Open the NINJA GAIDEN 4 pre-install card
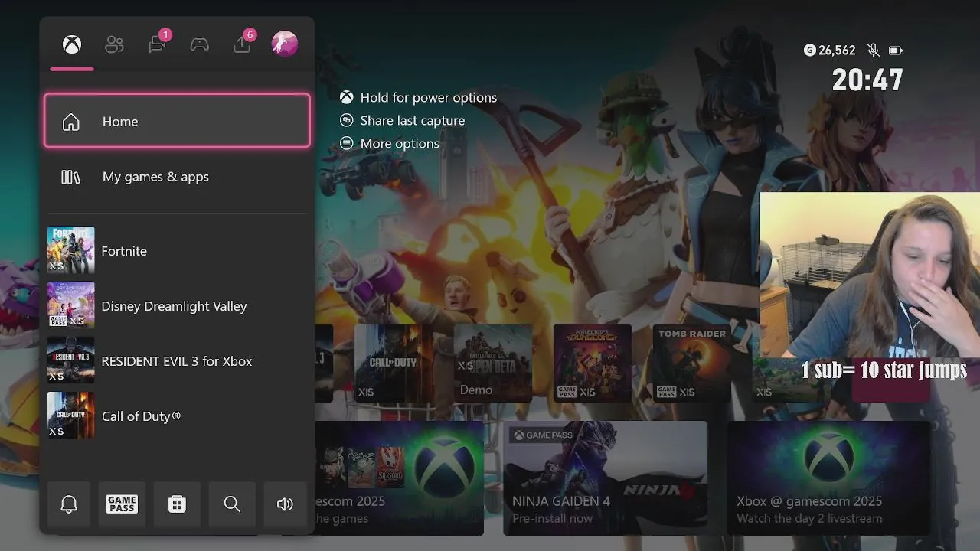980x551 pixels. point(606,478)
